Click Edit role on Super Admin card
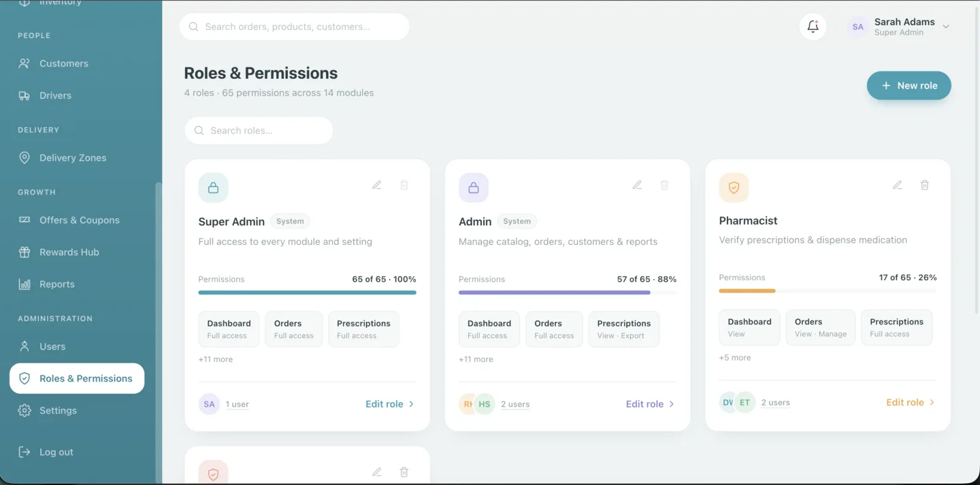This screenshot has width=980, height=485. (390, 404)
